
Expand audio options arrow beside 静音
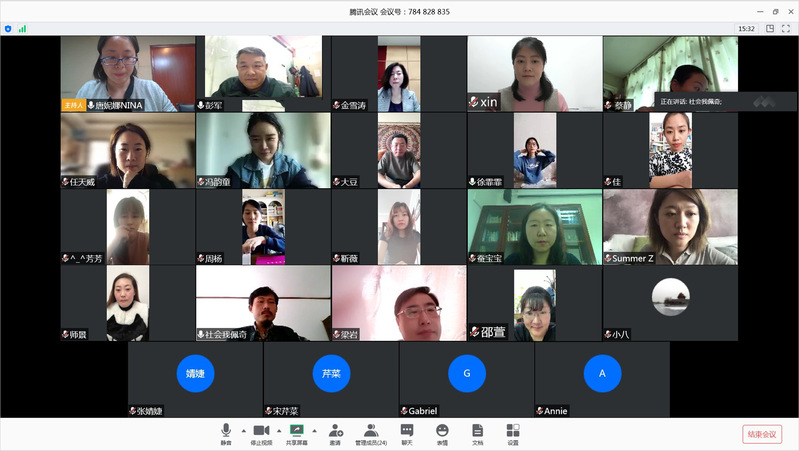tap(243, 429)
